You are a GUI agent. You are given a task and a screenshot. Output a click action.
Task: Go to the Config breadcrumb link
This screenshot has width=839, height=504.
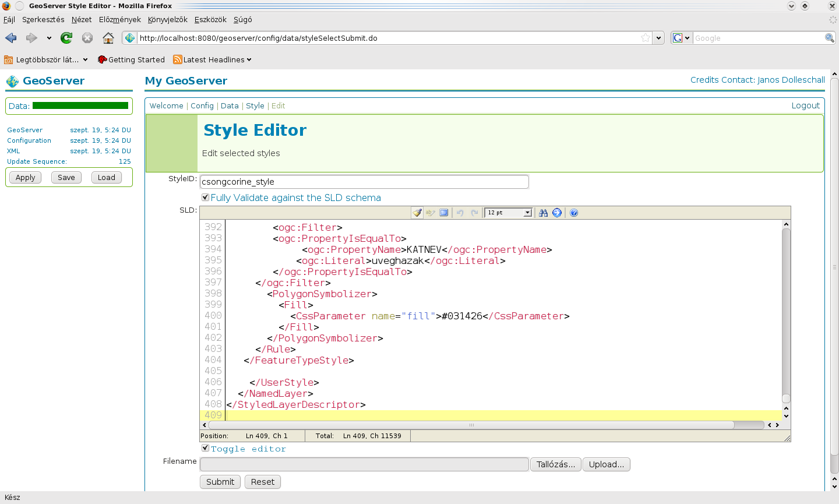coord(202,105)
